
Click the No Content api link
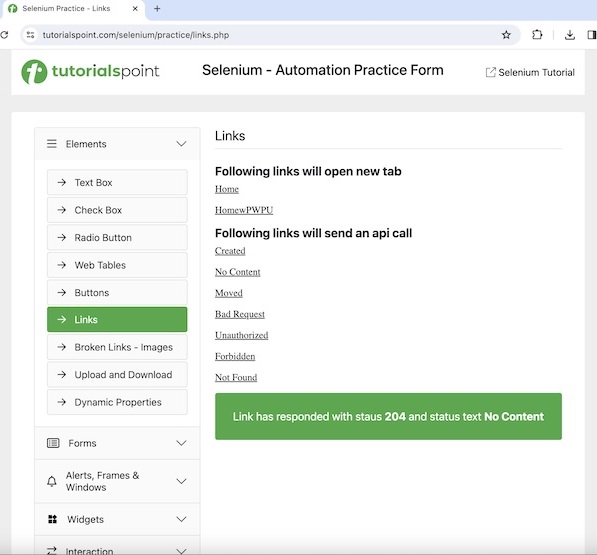point(238,272)
